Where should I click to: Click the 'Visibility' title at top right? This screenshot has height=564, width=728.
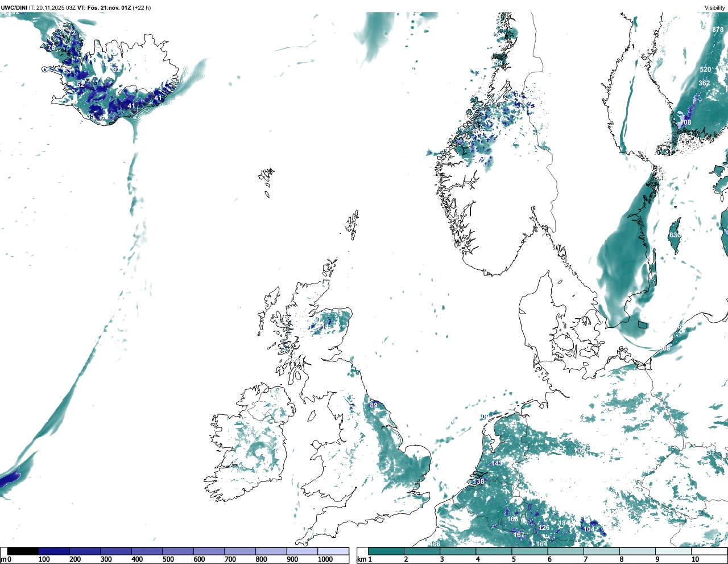click(x=714, y=7)
